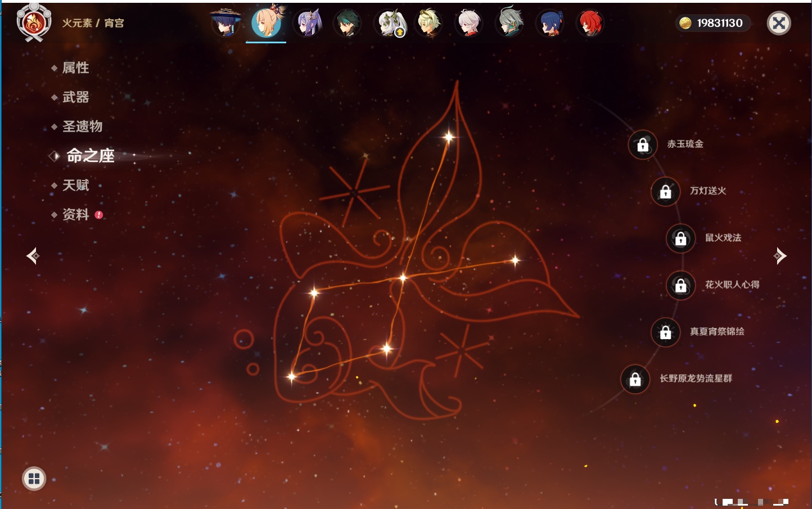Image resolution: width=812 pixels, height=509 pixels.
Task: Select the Wanderer avatar with the wide hat
Action: point(225,22)
